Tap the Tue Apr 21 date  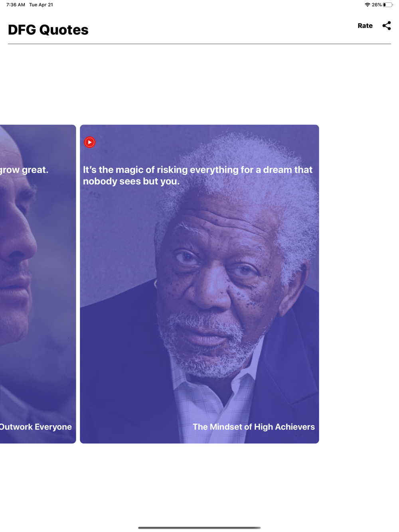pyautogui.click(x=41, y=5)
